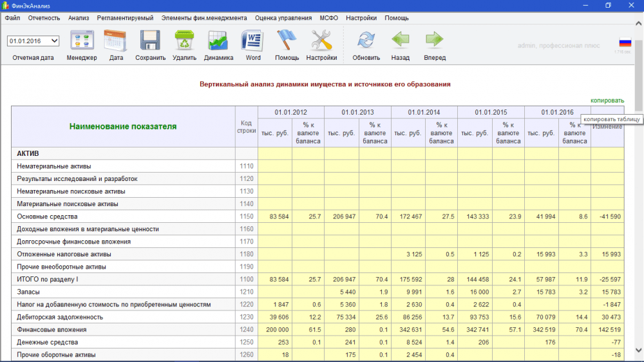
Task: Go forward with the Вперед arrow
Action: click(435, 40)
